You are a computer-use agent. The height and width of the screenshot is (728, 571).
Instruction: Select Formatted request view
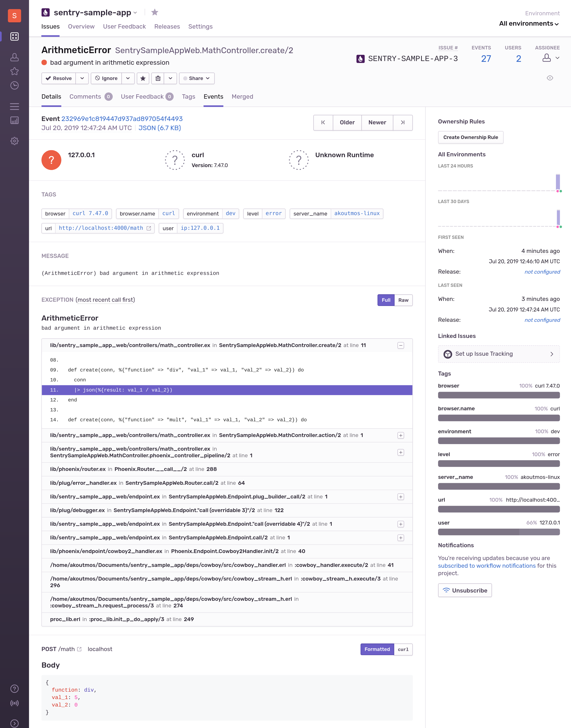377,649
